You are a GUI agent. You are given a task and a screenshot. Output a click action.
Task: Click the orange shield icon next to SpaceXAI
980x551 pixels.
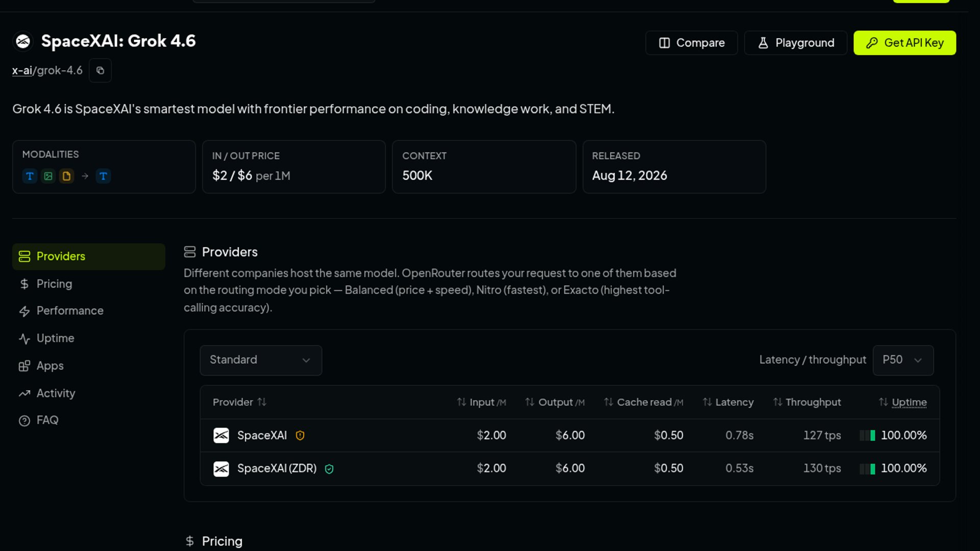click(300, 436)
